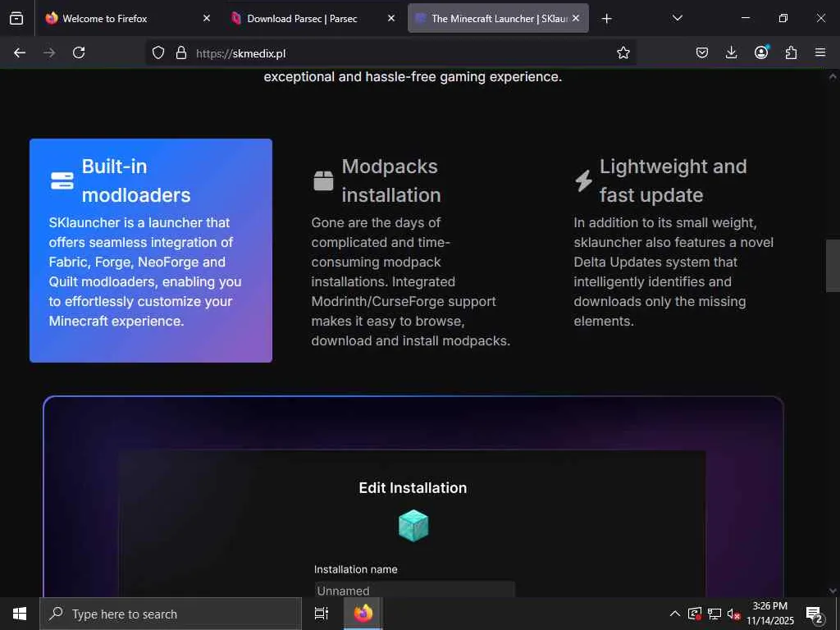Switch to Download Parsec tab
This screenshot has height=630, width=840.
313,18
